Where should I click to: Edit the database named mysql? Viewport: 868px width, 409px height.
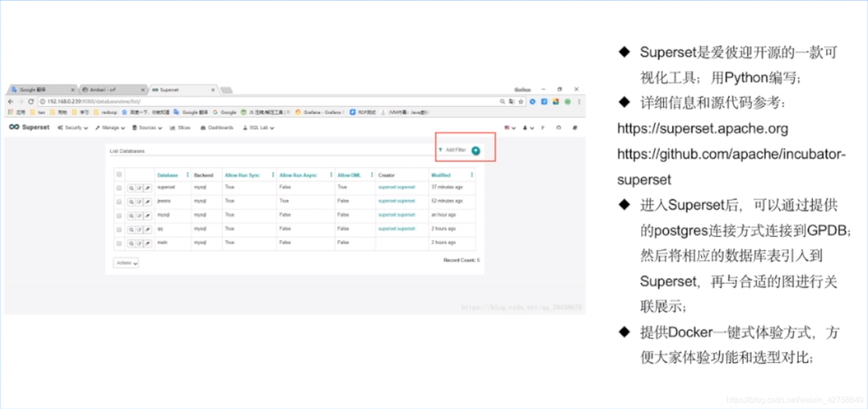point(140,216)
